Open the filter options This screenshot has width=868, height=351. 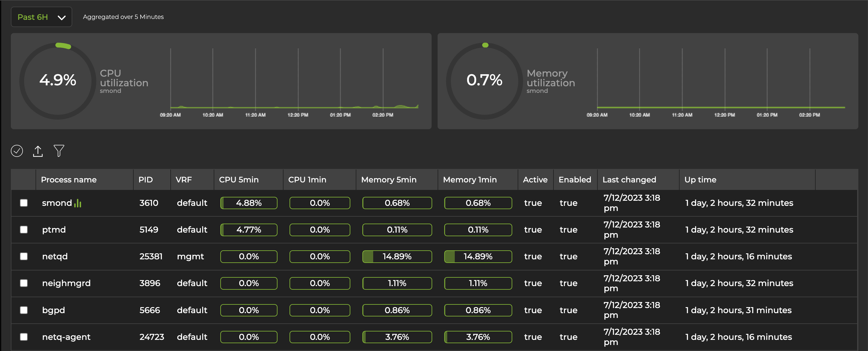(58, 151)
